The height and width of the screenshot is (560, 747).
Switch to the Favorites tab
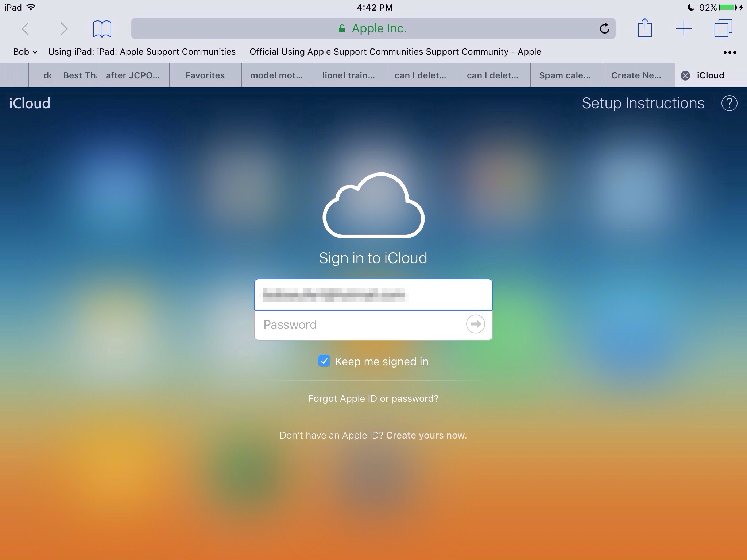(205, 75)
